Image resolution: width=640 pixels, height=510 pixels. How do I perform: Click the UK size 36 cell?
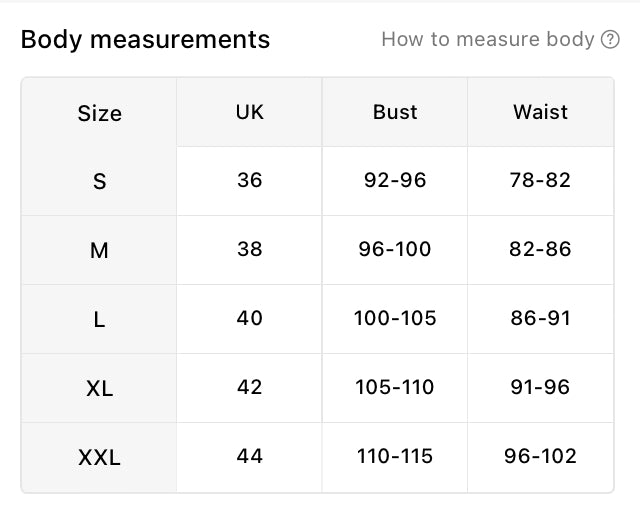coord(249,180)
